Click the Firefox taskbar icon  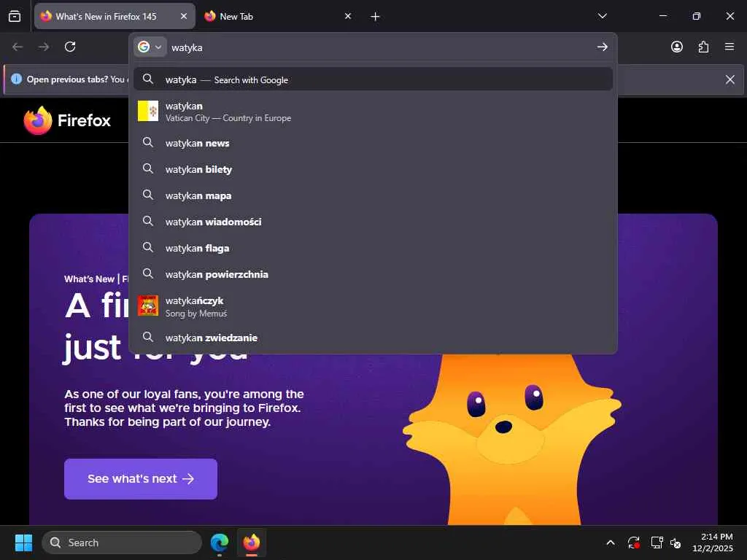[252, 542]
